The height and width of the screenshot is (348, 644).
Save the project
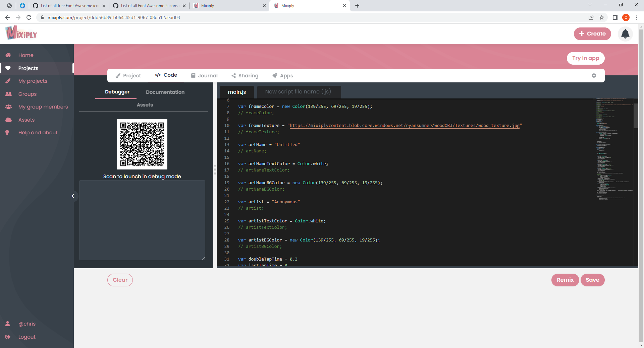pyautogui.click(x=592, y=280)
